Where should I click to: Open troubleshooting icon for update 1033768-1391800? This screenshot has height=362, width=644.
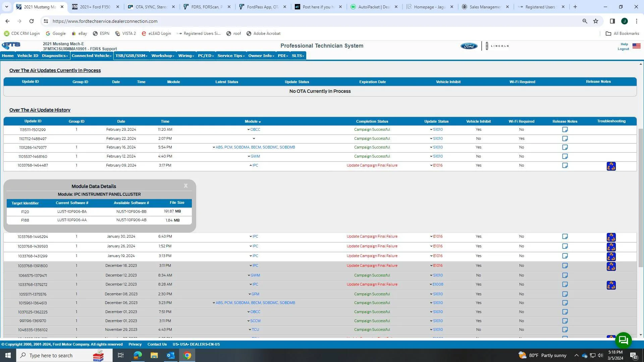click(x=611, y=266)
